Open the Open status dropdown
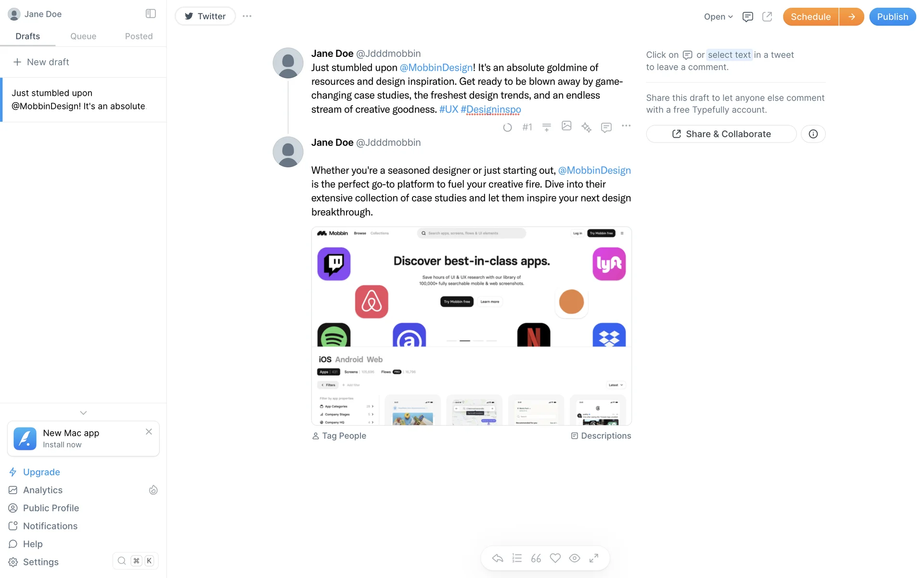 (718, 17)
